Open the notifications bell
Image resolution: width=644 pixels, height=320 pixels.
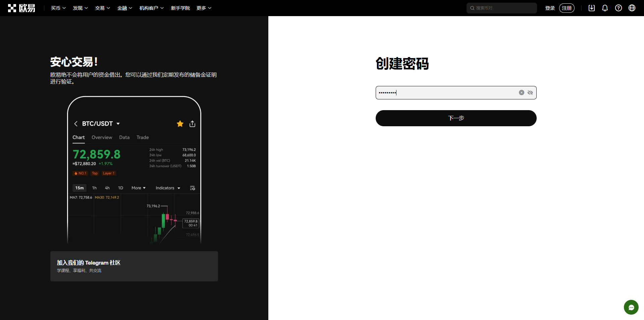tap(605, 8)
